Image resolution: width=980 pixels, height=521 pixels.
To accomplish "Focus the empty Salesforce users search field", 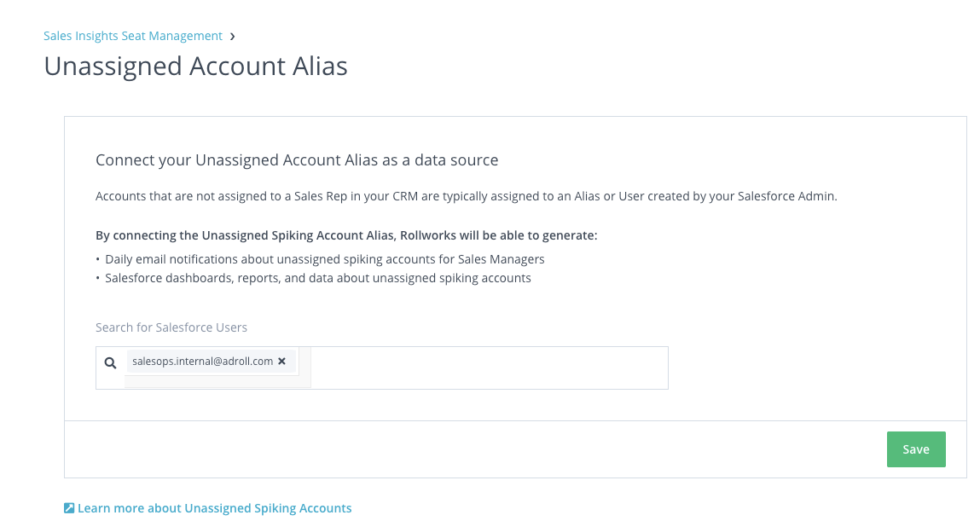I will [488, 368].
